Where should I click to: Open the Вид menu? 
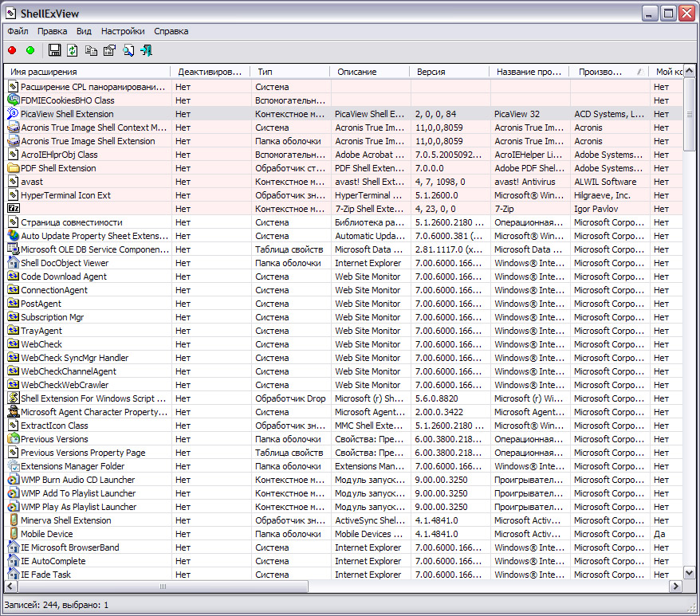[x=84, y=31]
